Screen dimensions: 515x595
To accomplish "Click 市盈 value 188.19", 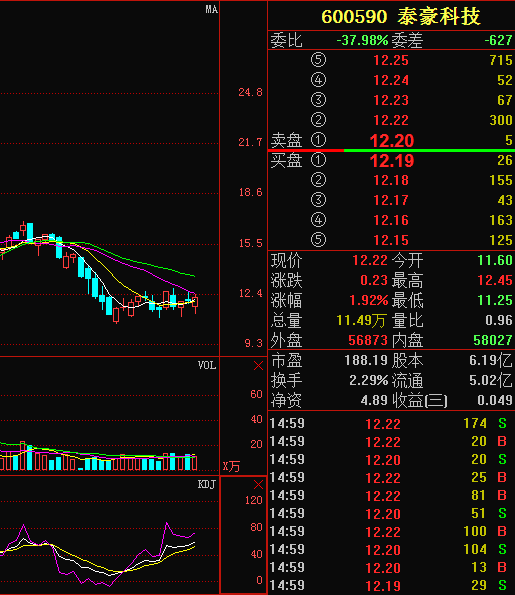I will [x=366, y=360].
